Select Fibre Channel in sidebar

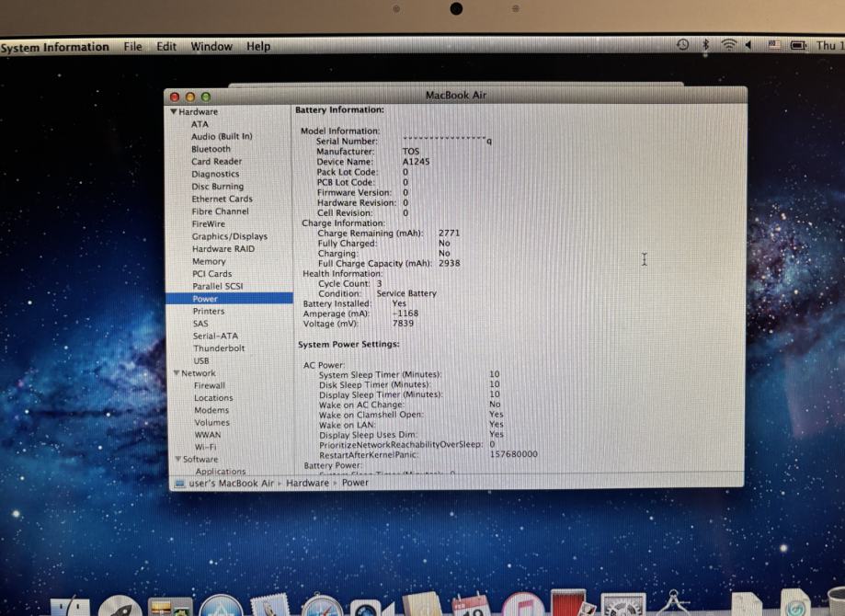click(221, 211)
